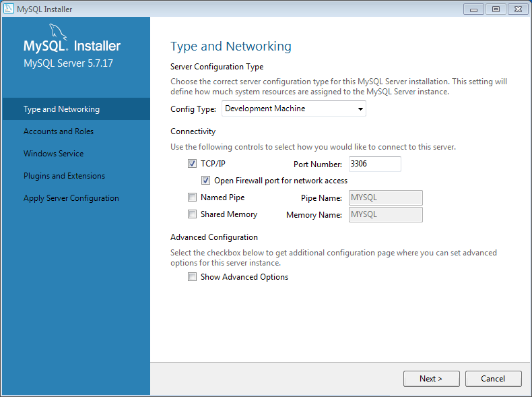Select Plugins and Extensions in sidebar
Screen dimensions: 532x397
(65, 176)
